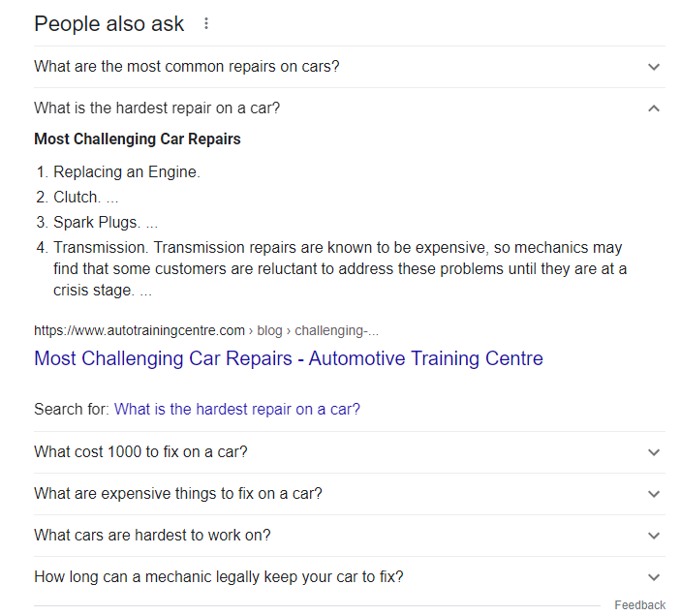Select the question "What cars are hardest to work on?"
This screenshot has width=681, height=616.
(152, 536)
